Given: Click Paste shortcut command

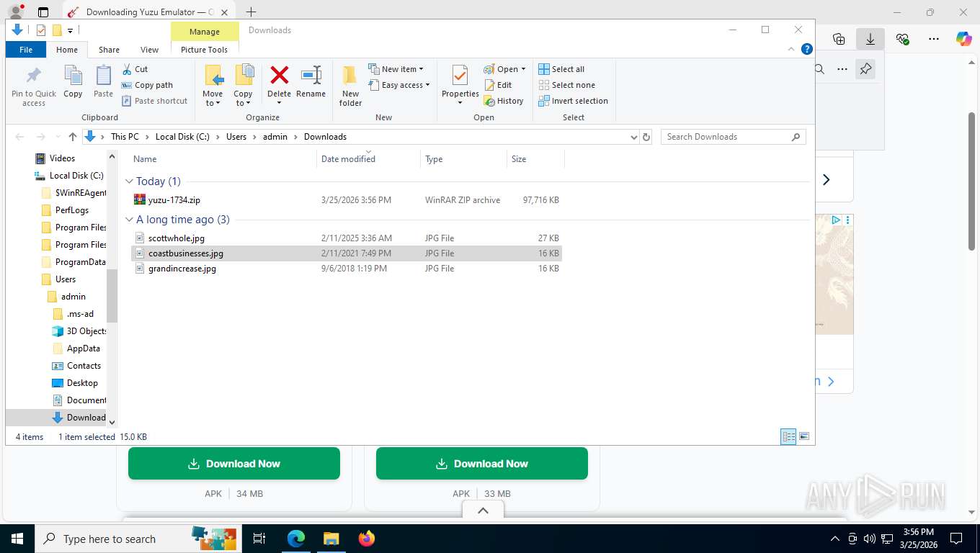Looking at the screenshot, I should coord(154,101).
